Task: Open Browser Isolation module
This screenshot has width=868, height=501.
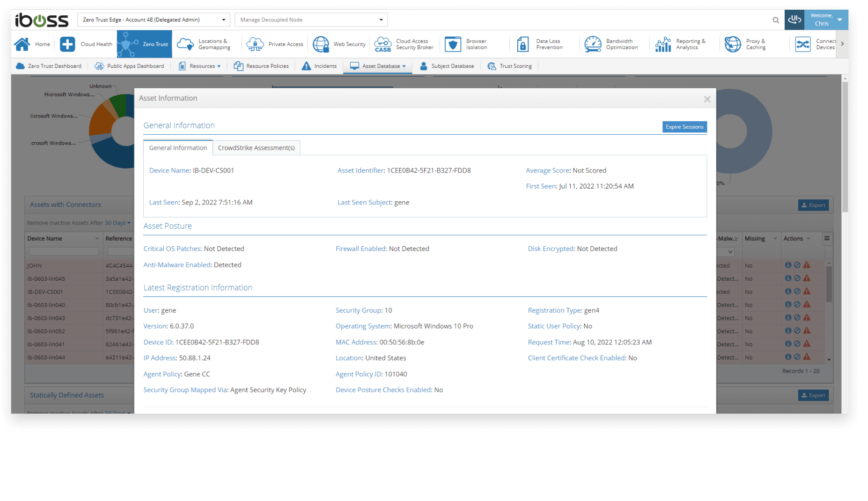Action: [x=466, y=44]
